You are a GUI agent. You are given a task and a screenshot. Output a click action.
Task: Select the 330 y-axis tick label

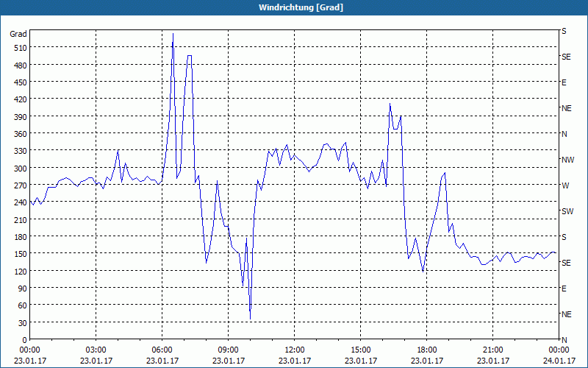(x=21, y=151)
